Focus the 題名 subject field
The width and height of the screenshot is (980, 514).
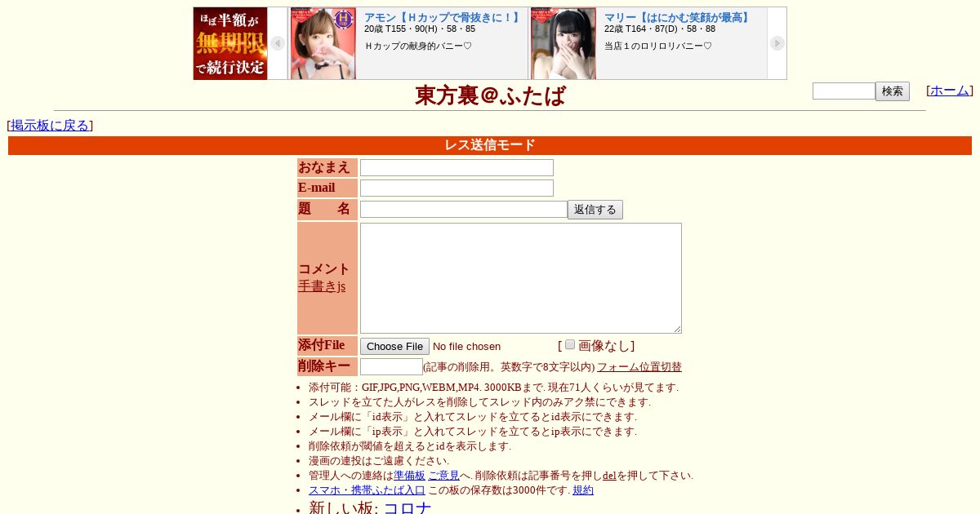tap(464, 210)
